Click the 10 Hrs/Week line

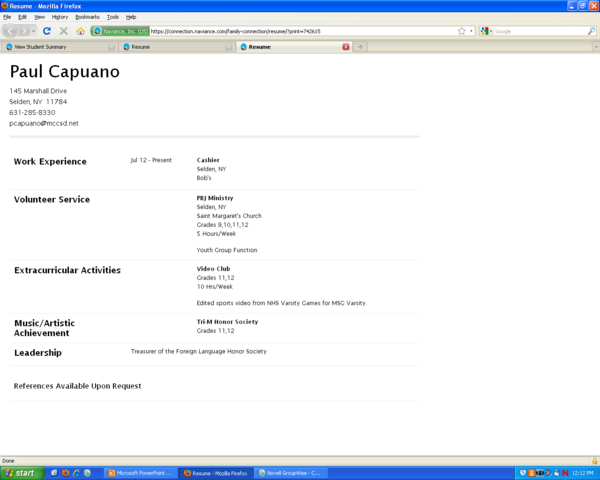(215, 287)
